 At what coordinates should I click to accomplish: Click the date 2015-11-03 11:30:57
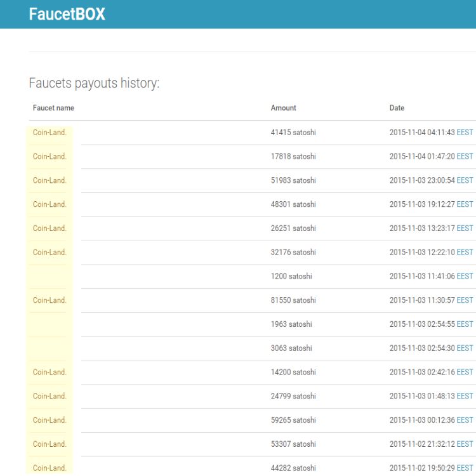point(422,300)
